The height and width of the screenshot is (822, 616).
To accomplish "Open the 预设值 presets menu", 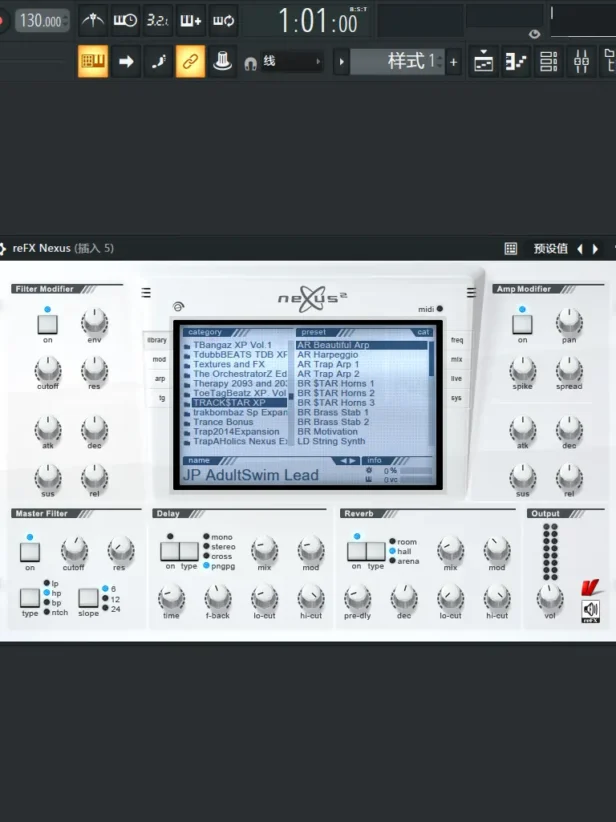I will pos(550,248).
